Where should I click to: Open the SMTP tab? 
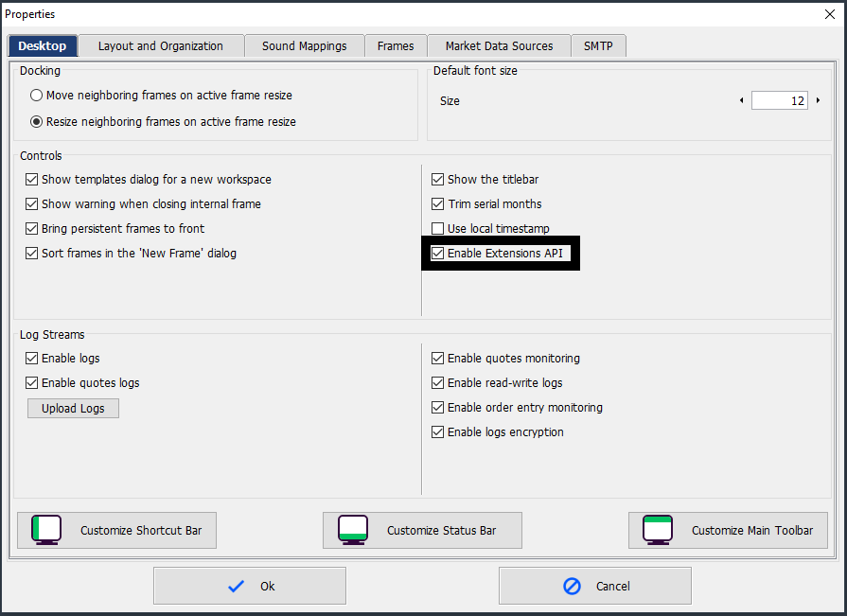coord(598,45)
